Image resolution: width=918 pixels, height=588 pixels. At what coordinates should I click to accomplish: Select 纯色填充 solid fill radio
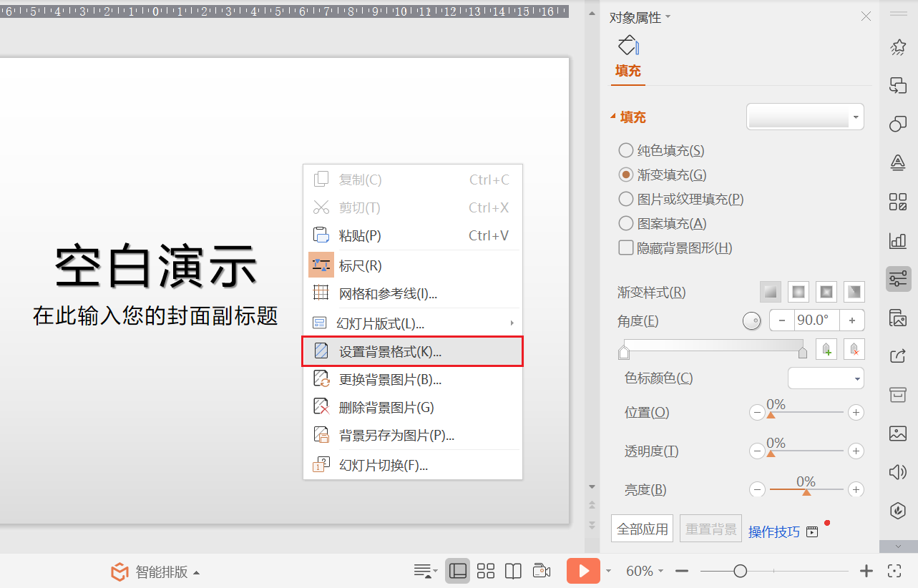[x=625, y=150]
